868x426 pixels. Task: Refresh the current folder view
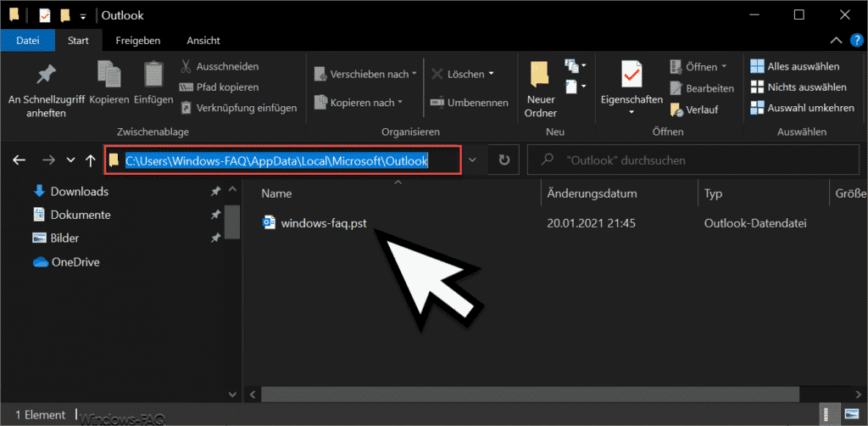[504, 160]
